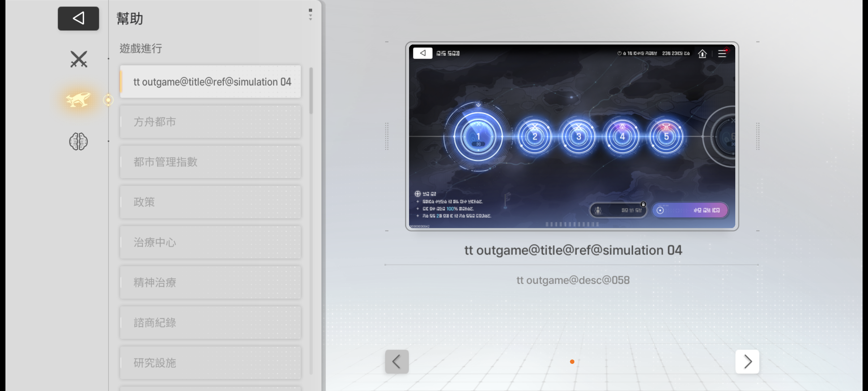
Task: Click the back arrow button
Action: [78, 18]
